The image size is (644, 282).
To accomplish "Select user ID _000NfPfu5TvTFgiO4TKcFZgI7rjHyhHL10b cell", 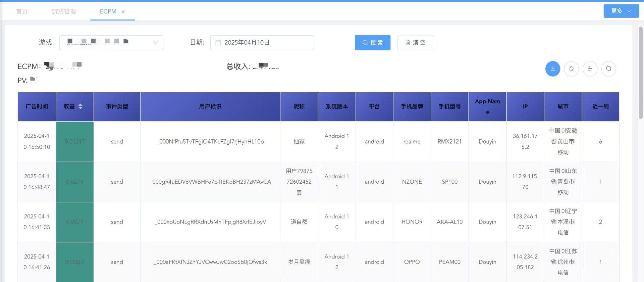I will pos(210,141).
